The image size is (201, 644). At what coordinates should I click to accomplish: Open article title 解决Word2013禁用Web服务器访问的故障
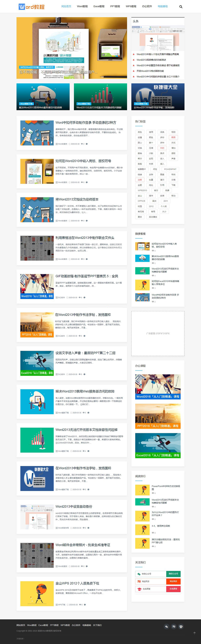coord(85,391)
